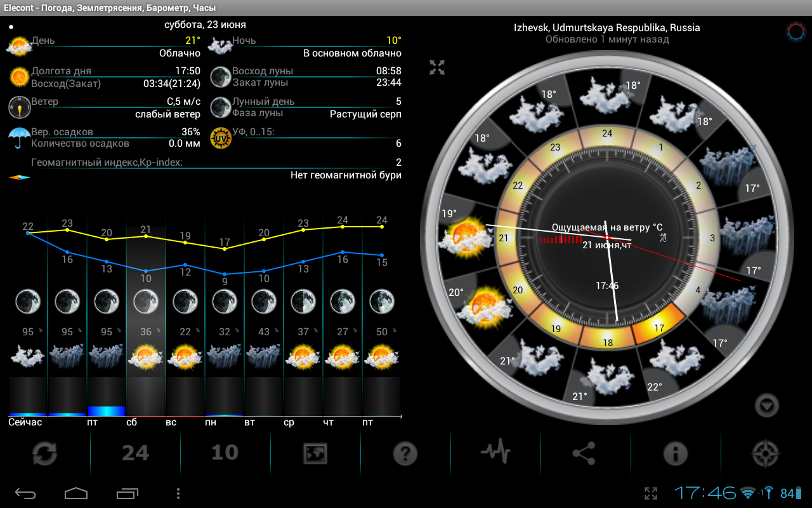Open the settings gear in top corner

(x=796, y=32)
